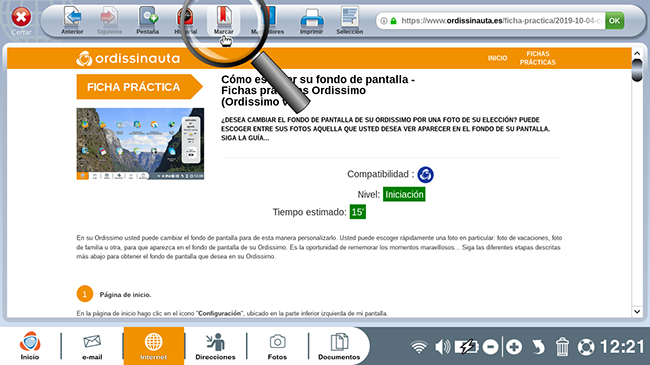Click the lifebuoy help icon
Viewport: 650px width, 365px height.
coord(586,347)
